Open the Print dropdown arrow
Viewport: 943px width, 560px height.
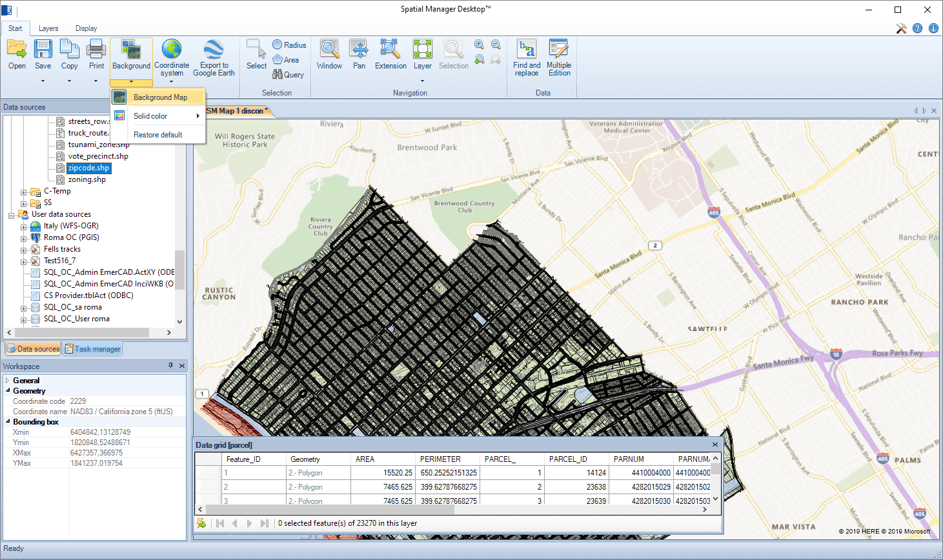coord(96,81)
